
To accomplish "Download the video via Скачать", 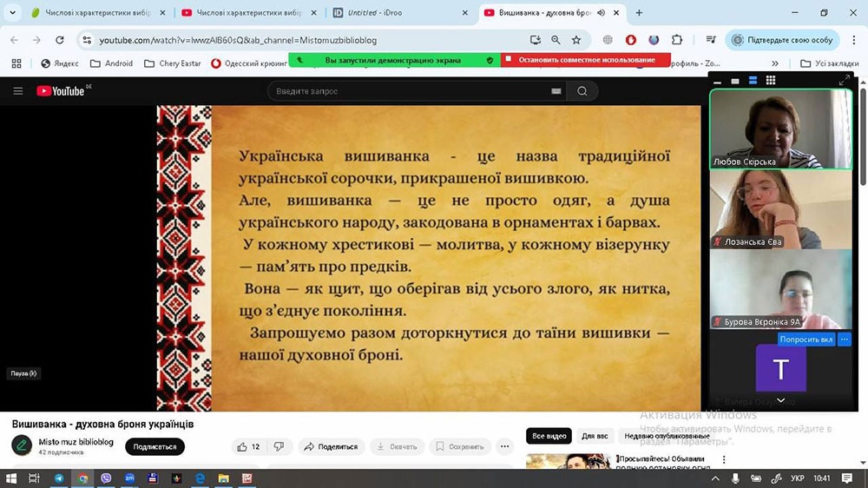I will tap(397, 447).
